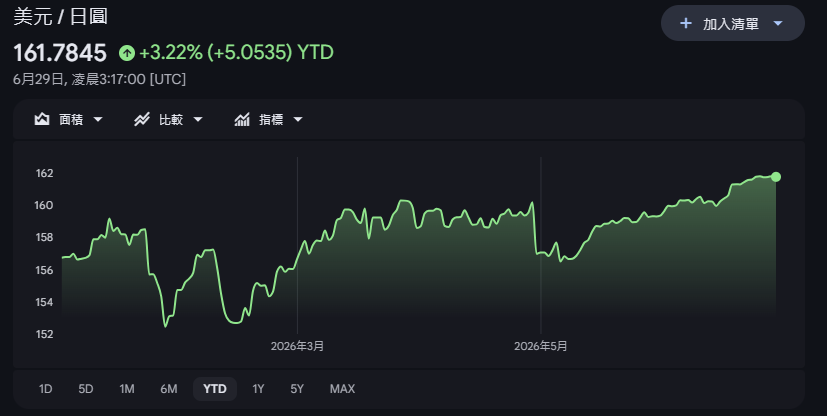Click the green up-arrow change icon
The width and height of the screenshot is (827, 416).
coord(127,53)
